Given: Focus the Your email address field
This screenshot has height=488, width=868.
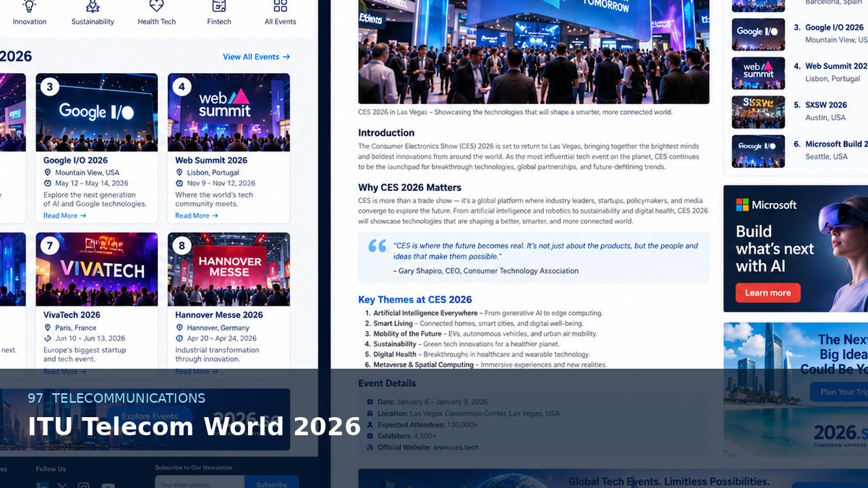Looking at the screenshot, I should [200, 484].
